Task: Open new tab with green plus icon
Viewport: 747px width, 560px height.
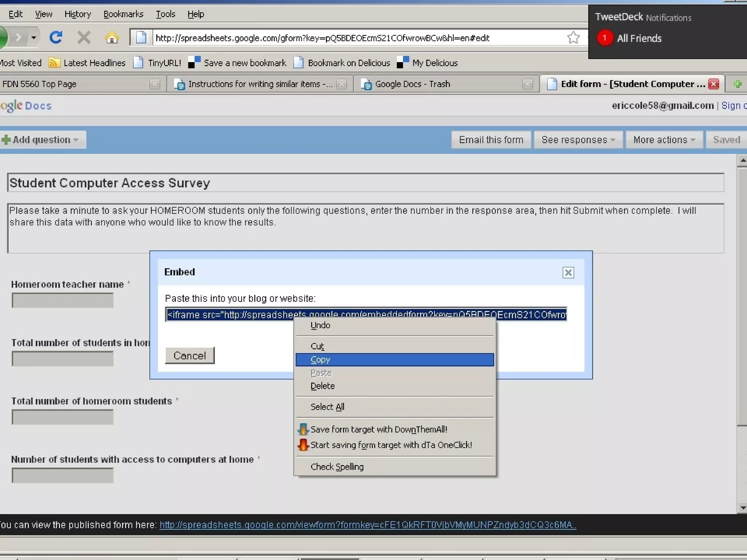Action: click(738, 84)
